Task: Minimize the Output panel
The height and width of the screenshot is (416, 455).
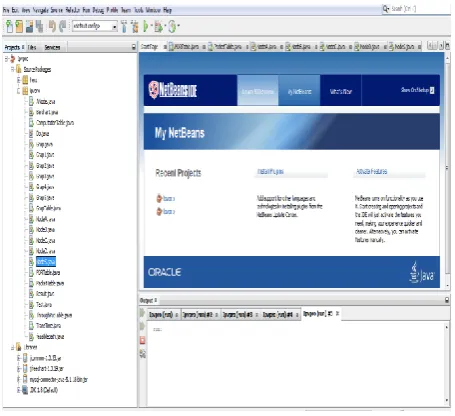Action: pos(447,300)
